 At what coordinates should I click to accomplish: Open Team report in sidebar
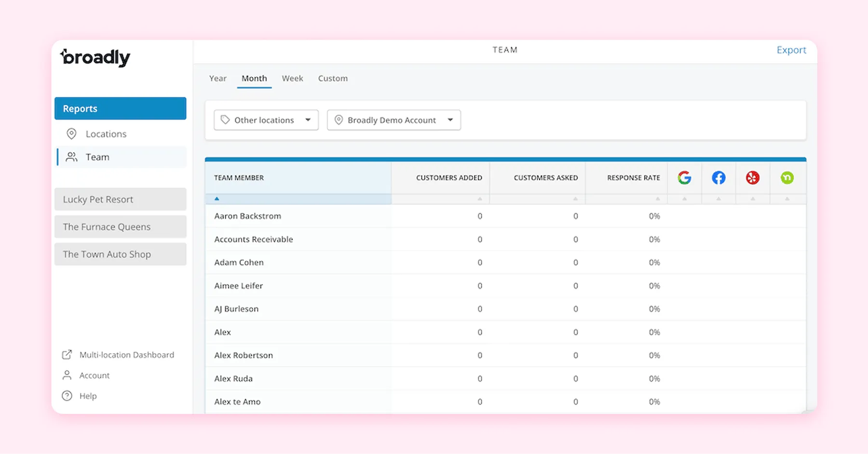121,157
